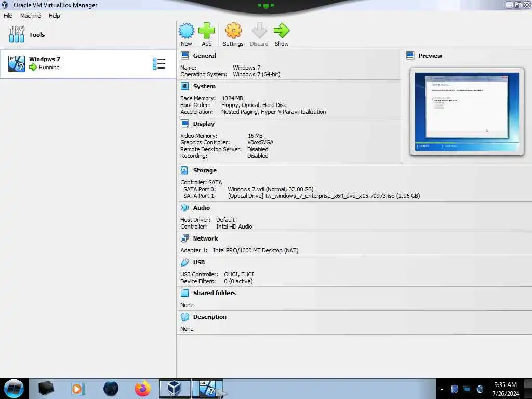Viewport: 532px width, 399px height.
Task: Open the USB section header link
Action: pyautogui.click(x=199, y=262)
